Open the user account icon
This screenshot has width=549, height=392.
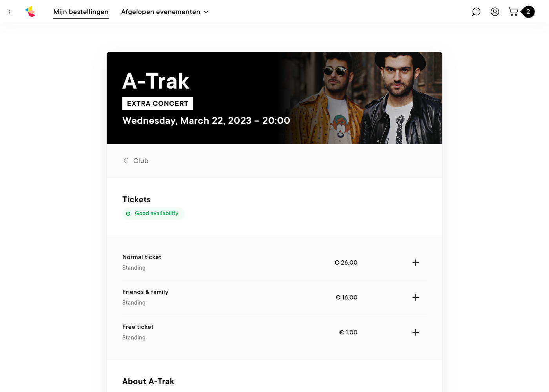pyautogui.click(x=495, y=12)
